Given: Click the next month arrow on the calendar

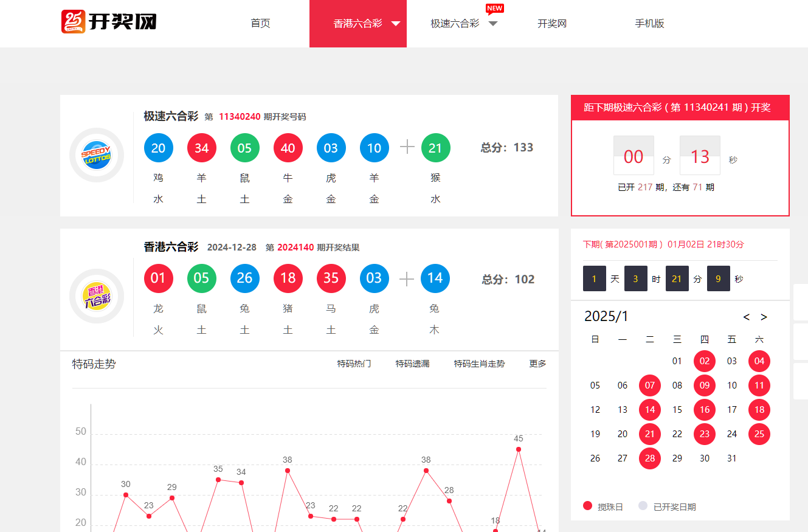Looking at the screenshot, I should [764, 317].
